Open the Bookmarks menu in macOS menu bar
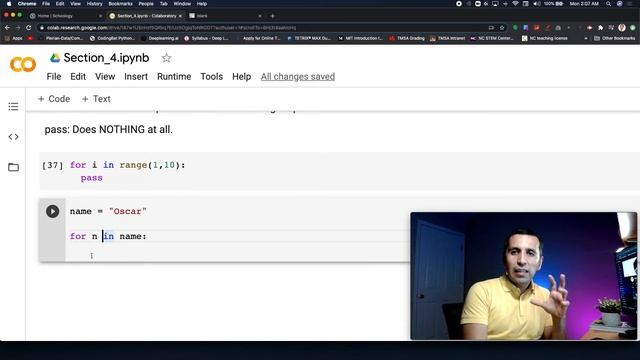Image resolution: width=640 pixels, height=360 pixels. [x=120, y=4]
